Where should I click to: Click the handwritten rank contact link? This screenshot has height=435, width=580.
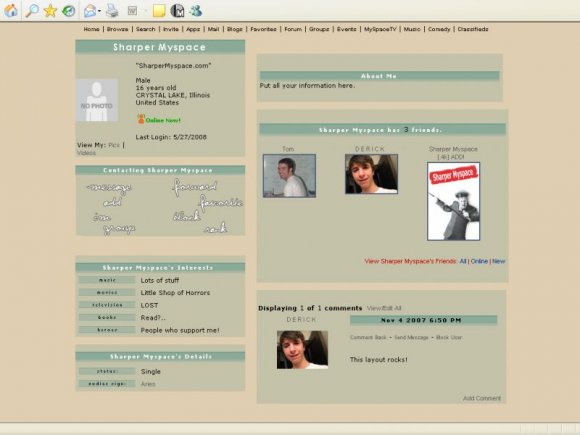215,228
